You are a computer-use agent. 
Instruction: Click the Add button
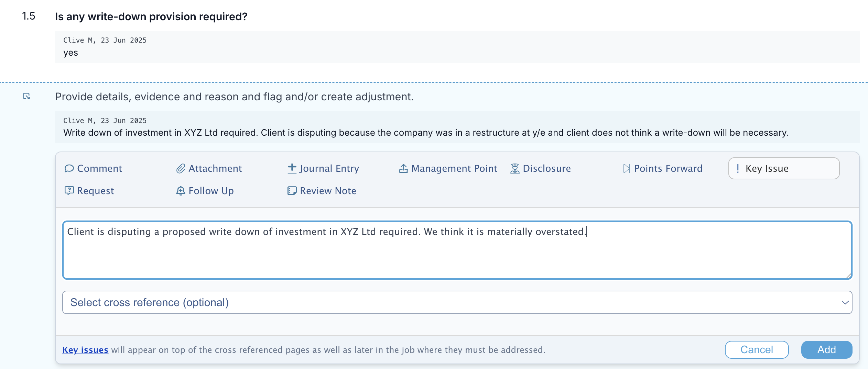(x=826, y=350)
